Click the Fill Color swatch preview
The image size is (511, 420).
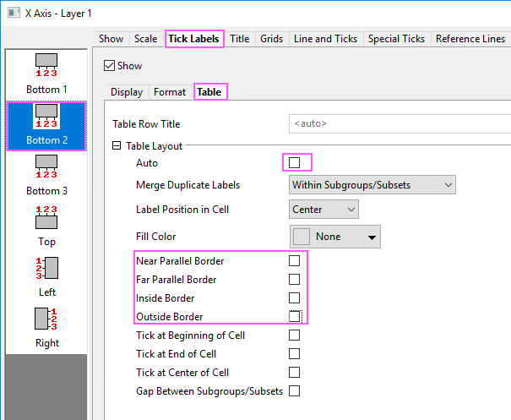point(302,237)
